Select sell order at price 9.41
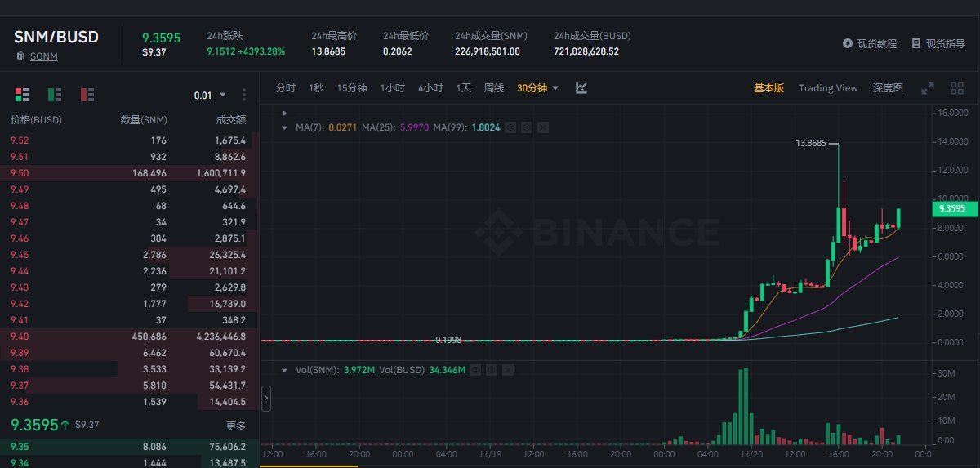The image size is (980, 468). [x=130, y=320]
